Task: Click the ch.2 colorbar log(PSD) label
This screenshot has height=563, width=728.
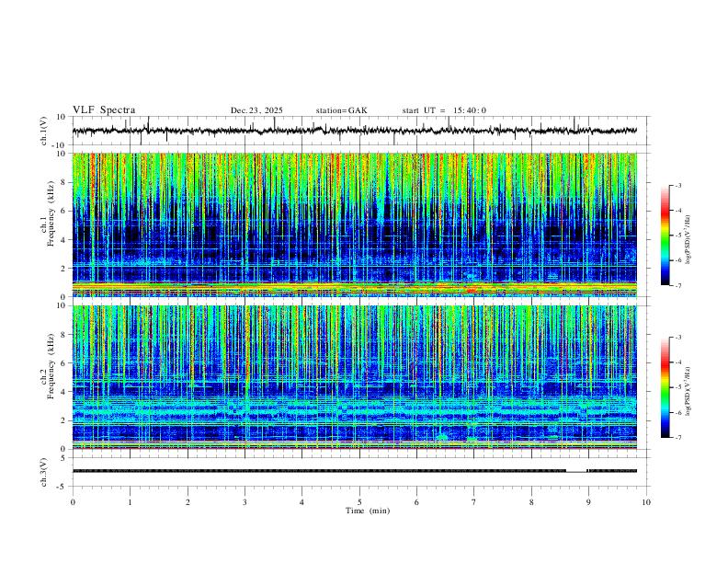Action: point(688,391)
